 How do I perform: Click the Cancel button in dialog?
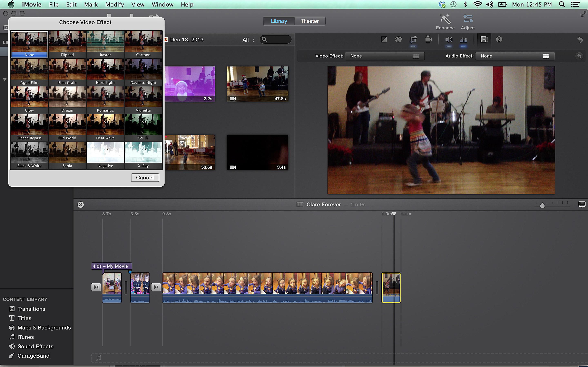(x=144, y=177)
